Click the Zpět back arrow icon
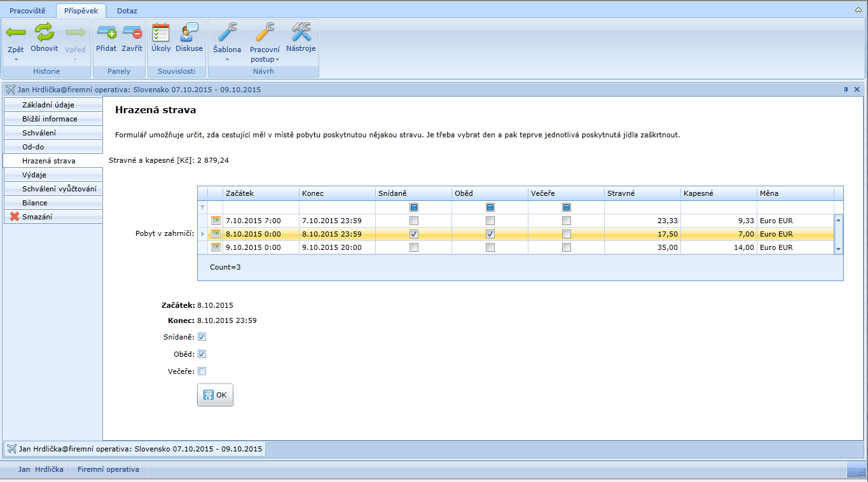 tap(16, 32)
